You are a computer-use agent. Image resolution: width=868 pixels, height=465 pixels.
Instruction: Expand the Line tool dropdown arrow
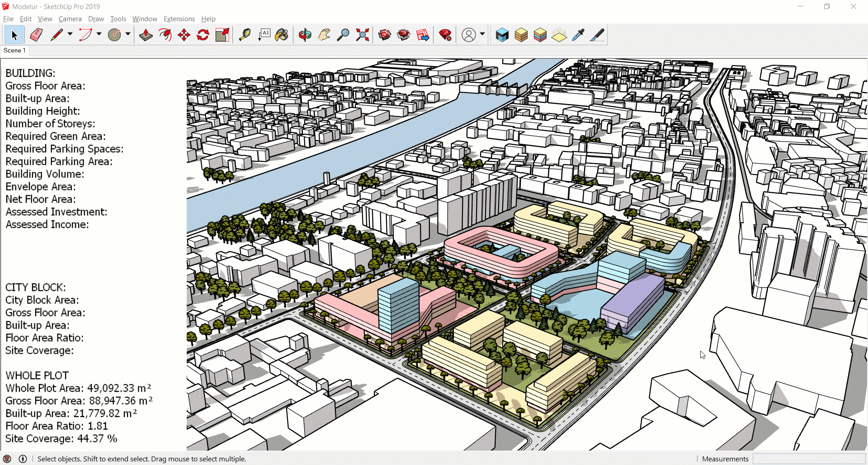70,34
